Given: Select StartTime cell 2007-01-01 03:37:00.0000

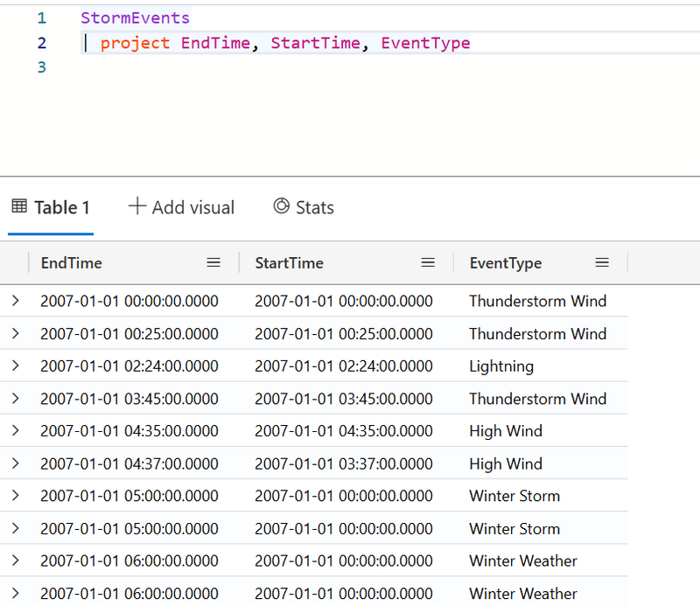Looking at the screenshot, I should click(344, 463).
